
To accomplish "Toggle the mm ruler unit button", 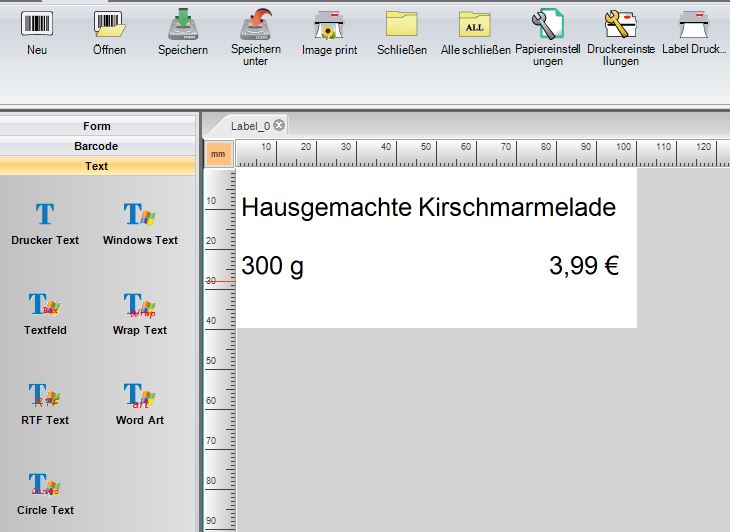I will point(218,154).
